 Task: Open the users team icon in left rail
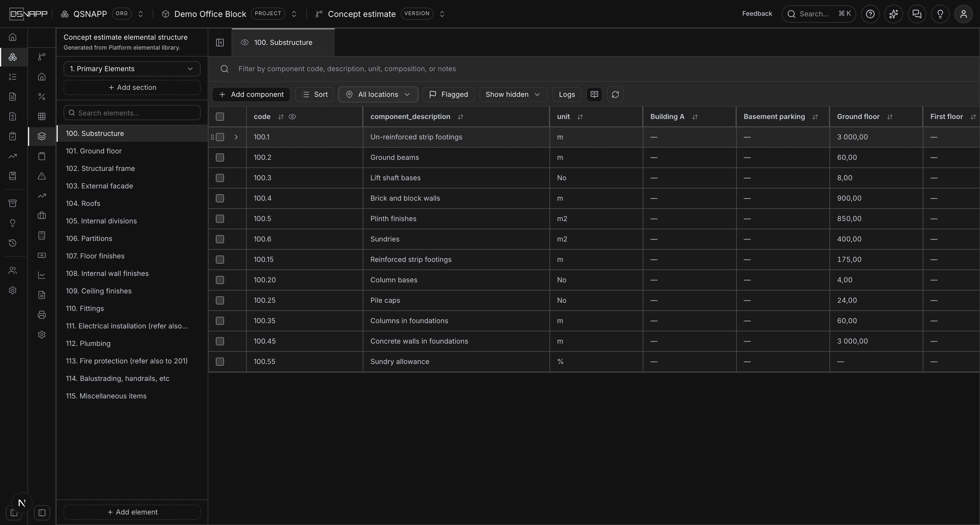(x=13, y=270)
